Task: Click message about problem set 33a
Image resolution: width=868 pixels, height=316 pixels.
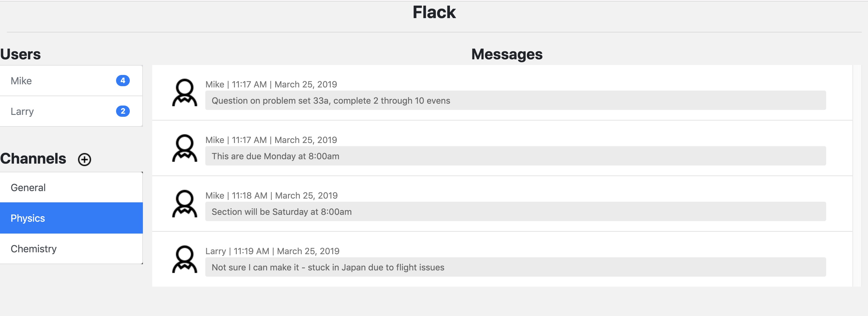Action: click(331, 101)
